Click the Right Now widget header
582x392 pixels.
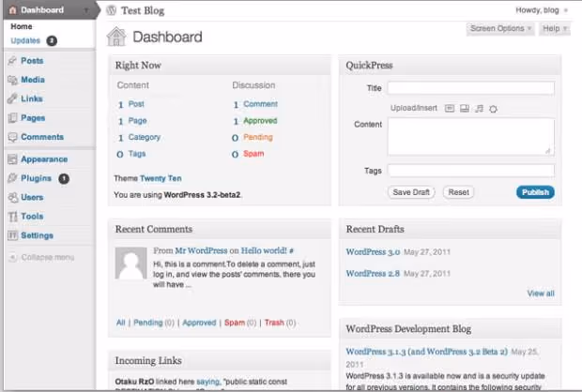point(220,66)
